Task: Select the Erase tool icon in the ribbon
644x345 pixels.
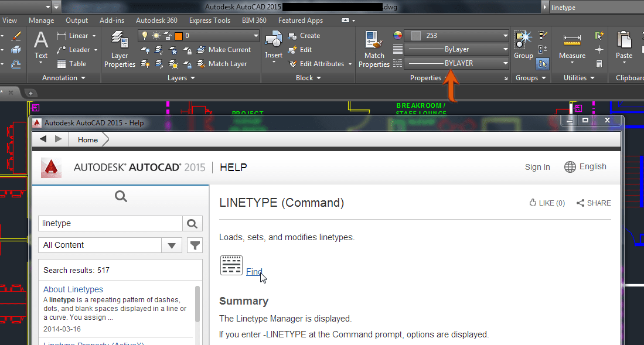Action: click(x=16, y=36)
